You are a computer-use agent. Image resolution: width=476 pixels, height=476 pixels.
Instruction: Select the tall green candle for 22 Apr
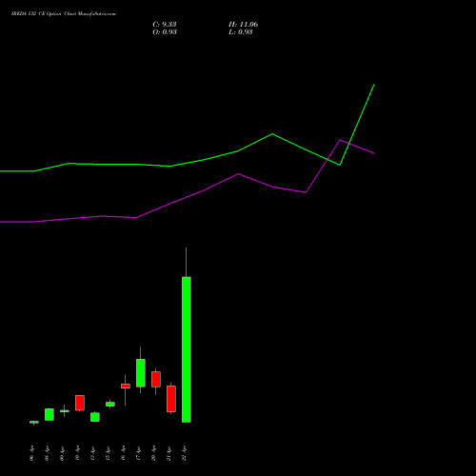click(187, 349)
